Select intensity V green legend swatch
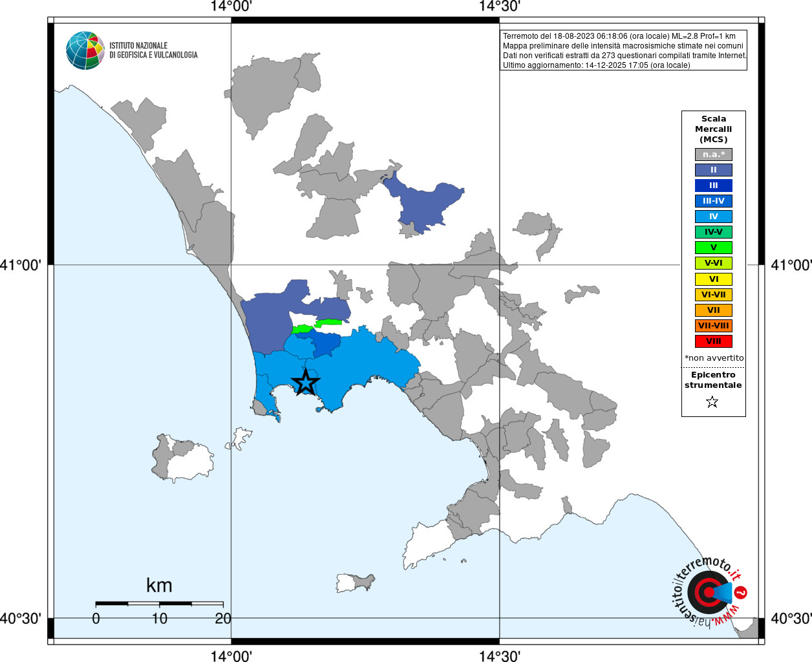Screen dimensions: 812x662 pos(714,248)
